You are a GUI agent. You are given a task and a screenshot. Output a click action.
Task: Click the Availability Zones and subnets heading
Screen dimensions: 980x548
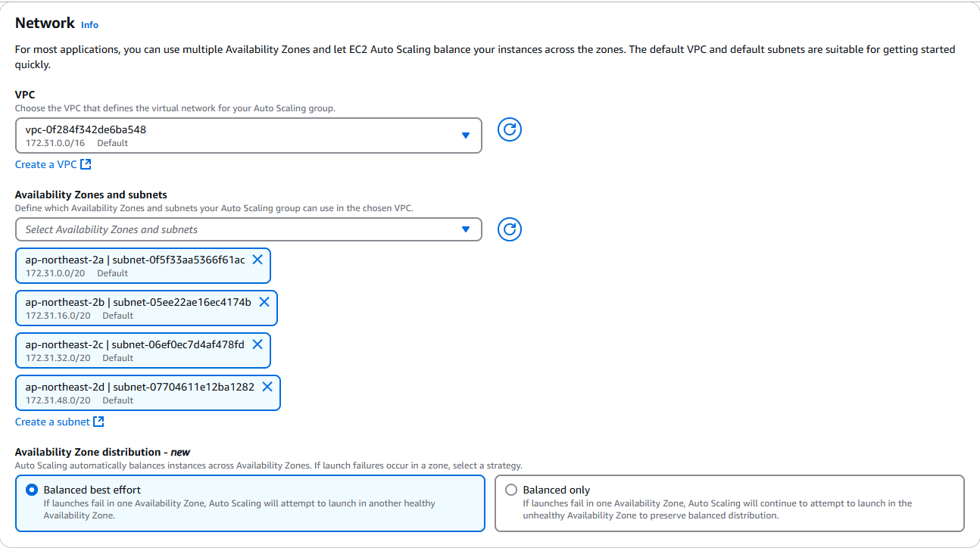click(91, 195)
